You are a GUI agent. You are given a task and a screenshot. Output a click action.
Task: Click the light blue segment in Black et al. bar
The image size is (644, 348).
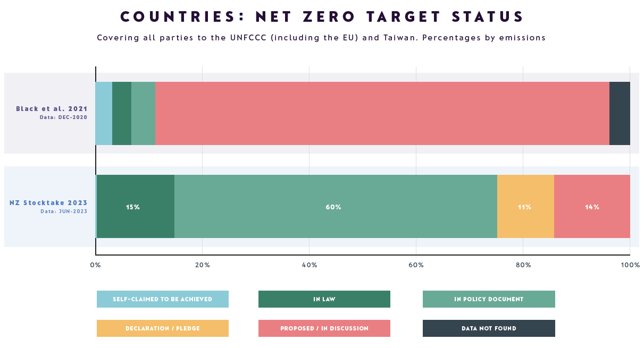pyautogui.click(x=104, y=113)
